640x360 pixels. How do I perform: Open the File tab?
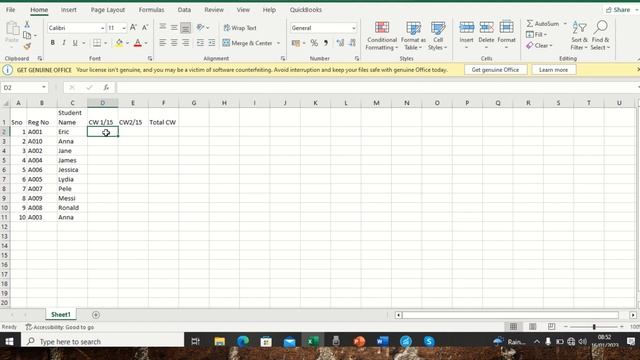[11, 10]
